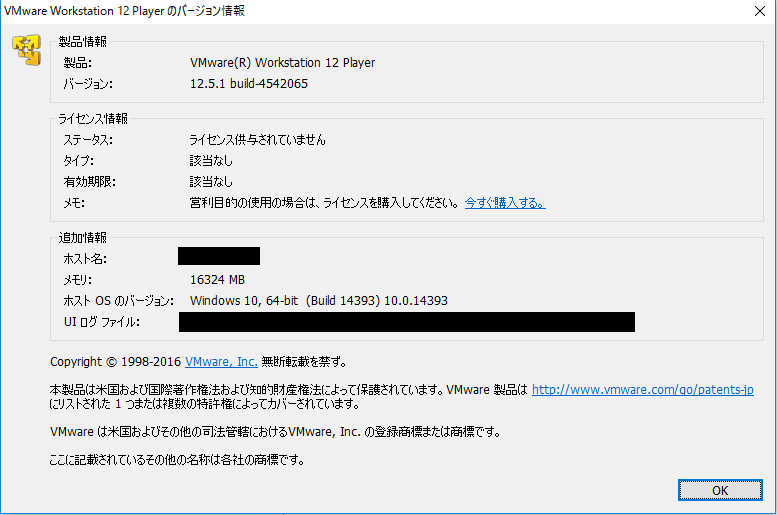
Task: Click the UI ログ ファイル label
Action: pos(102,322)
